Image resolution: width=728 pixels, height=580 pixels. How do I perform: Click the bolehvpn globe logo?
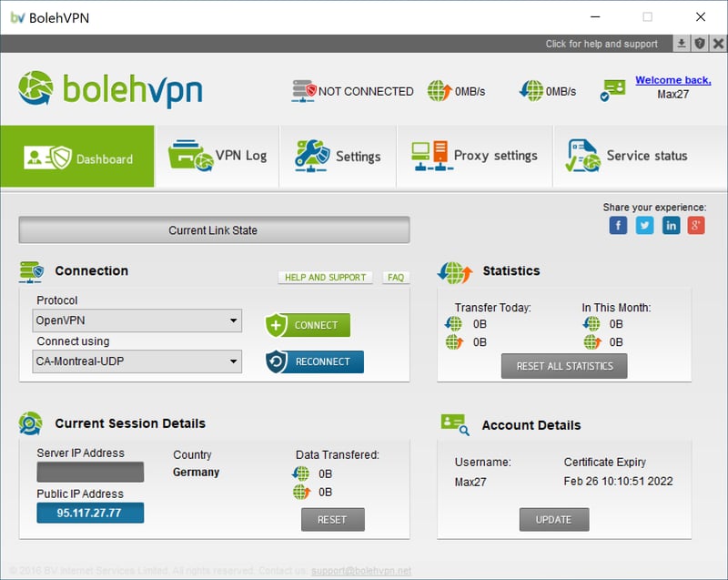(35, 87)
